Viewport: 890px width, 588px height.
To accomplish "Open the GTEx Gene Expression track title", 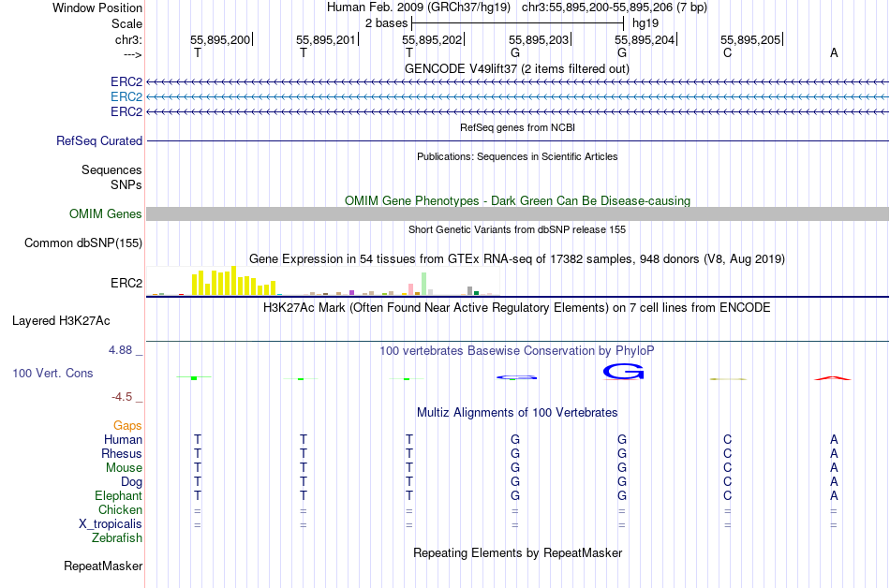I will coord(516,259).
